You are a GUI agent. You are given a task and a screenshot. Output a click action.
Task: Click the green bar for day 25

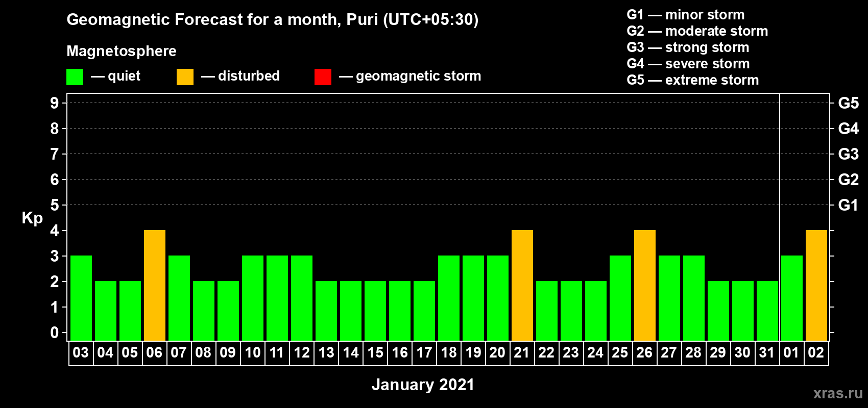tap(620, 298)
